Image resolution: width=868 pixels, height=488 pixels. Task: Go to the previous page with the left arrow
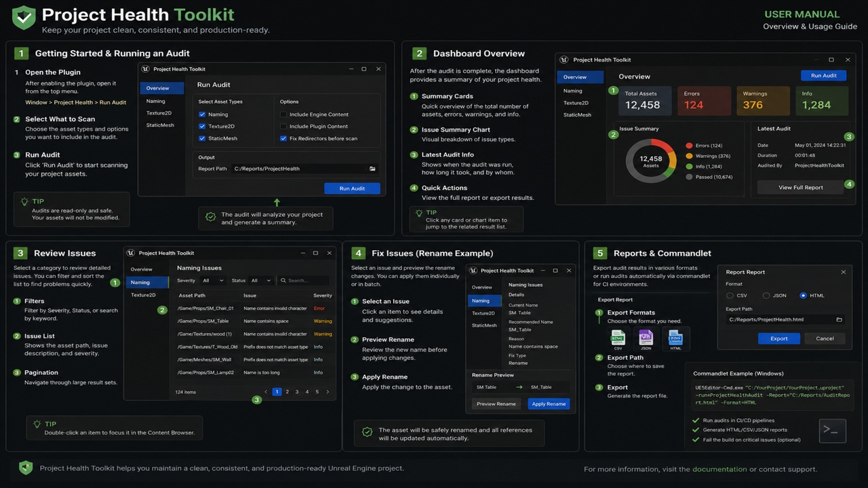(x=266, y=392)
